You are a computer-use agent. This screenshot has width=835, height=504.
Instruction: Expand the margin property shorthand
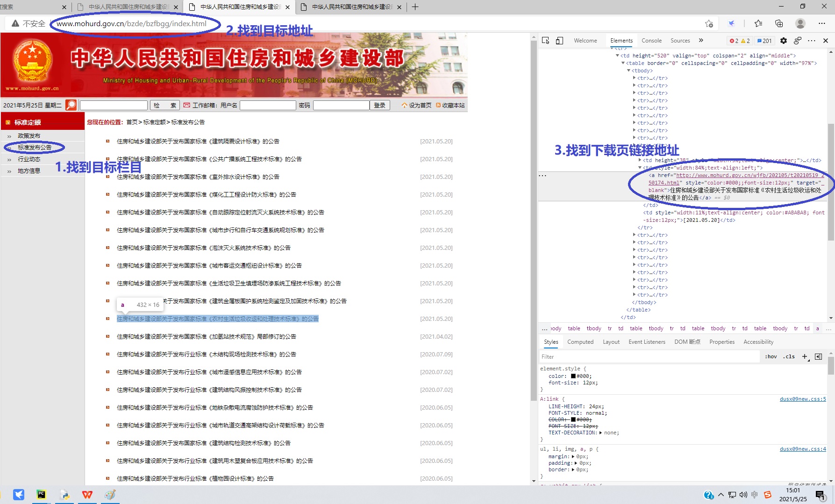point(573,456)
